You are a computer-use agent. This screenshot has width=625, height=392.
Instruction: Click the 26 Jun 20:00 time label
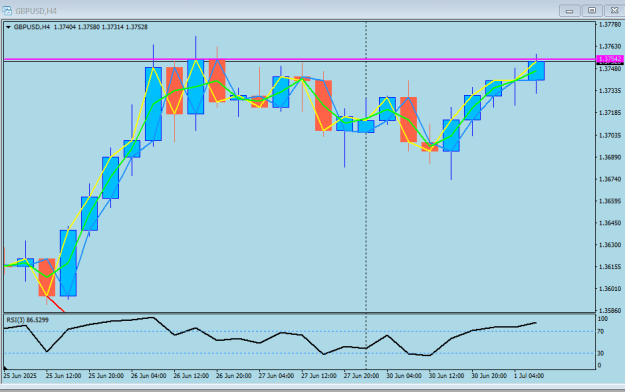(234, 376)
